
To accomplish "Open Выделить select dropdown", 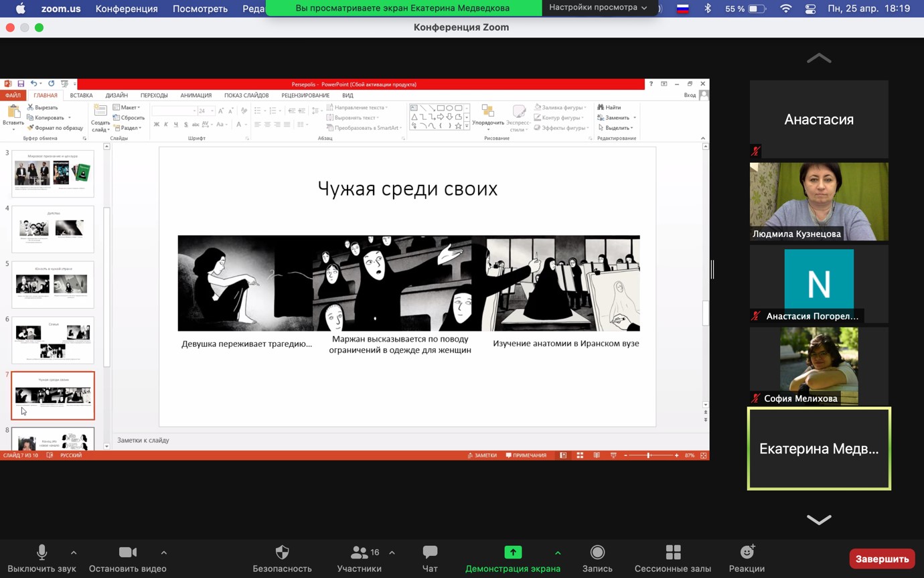I will click(615, 127).
